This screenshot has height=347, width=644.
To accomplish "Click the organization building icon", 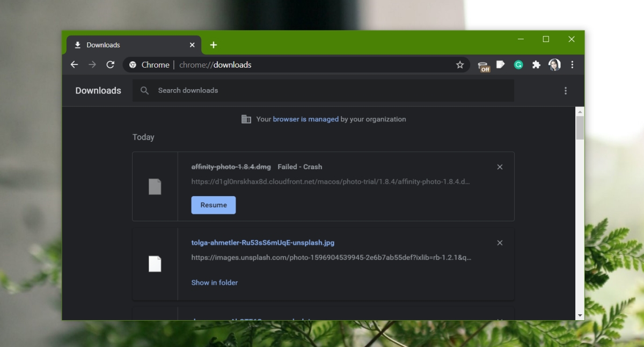I will (x=246, y=119).
